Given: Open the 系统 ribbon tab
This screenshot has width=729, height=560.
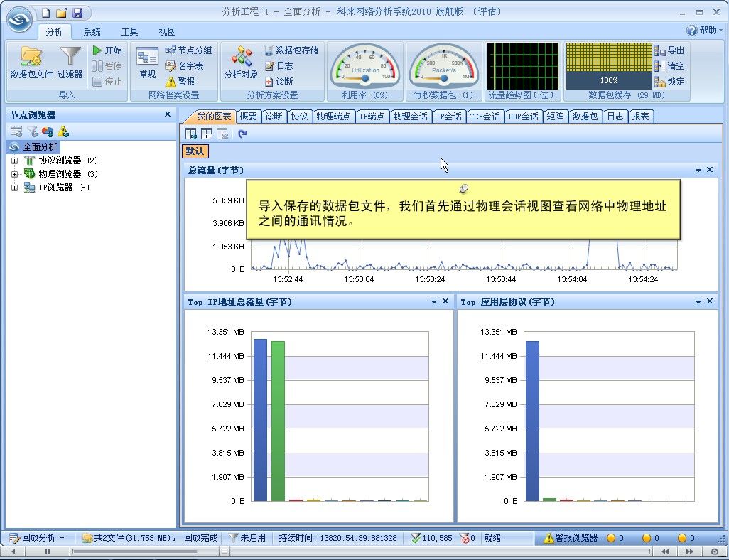Looking at the screenshot, I should (92, 31).
